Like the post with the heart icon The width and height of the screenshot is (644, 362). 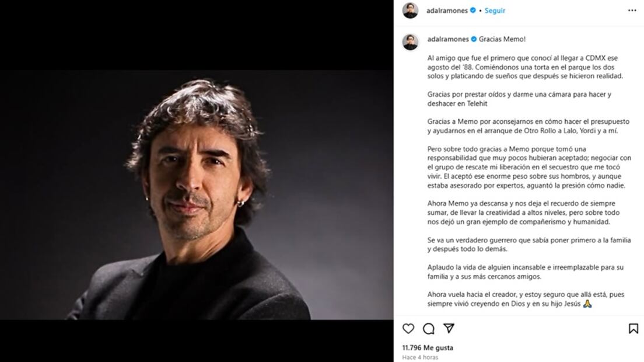click(x=408, y=328)
